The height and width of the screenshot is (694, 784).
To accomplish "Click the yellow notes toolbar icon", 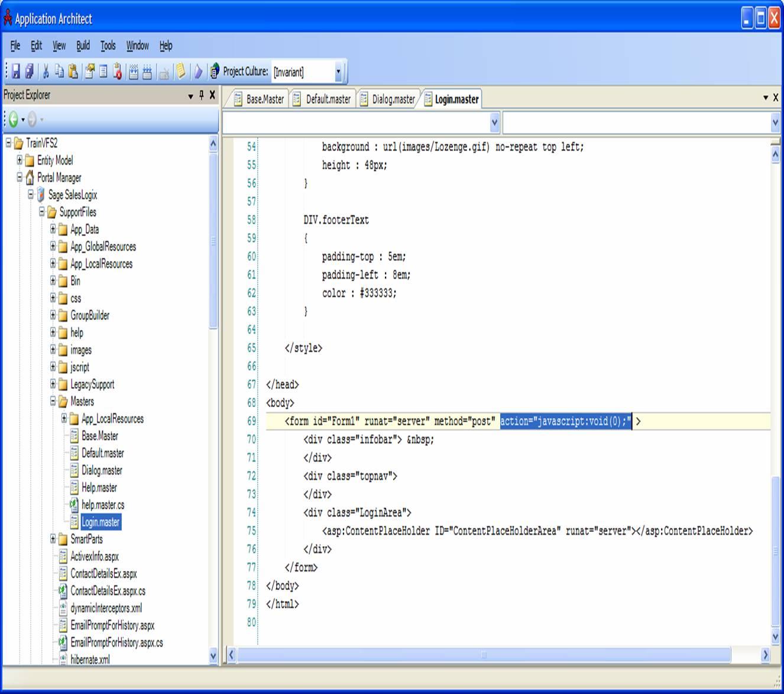I will 181,72.
